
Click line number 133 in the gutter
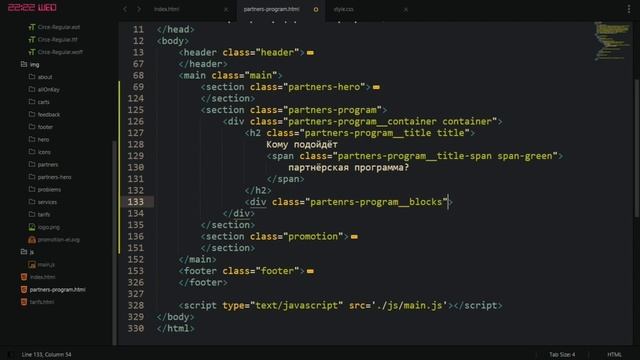click(136, 202)
